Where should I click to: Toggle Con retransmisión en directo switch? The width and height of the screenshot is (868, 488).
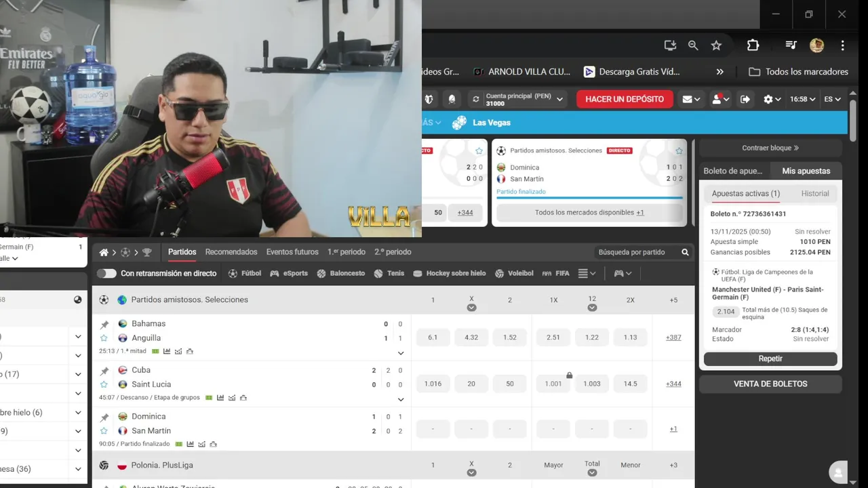click(106, 273)
